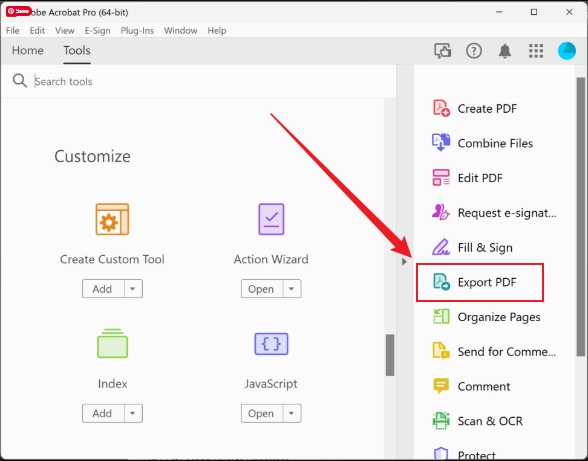
Task: Click the Combine Files icon
Action: [441, 143]
